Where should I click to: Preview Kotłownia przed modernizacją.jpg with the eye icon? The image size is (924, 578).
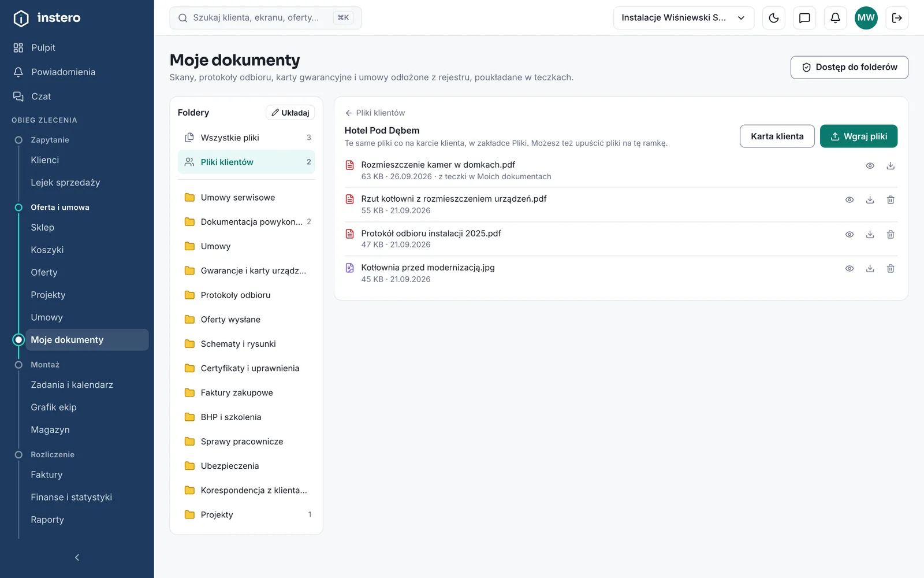(850, 269)
